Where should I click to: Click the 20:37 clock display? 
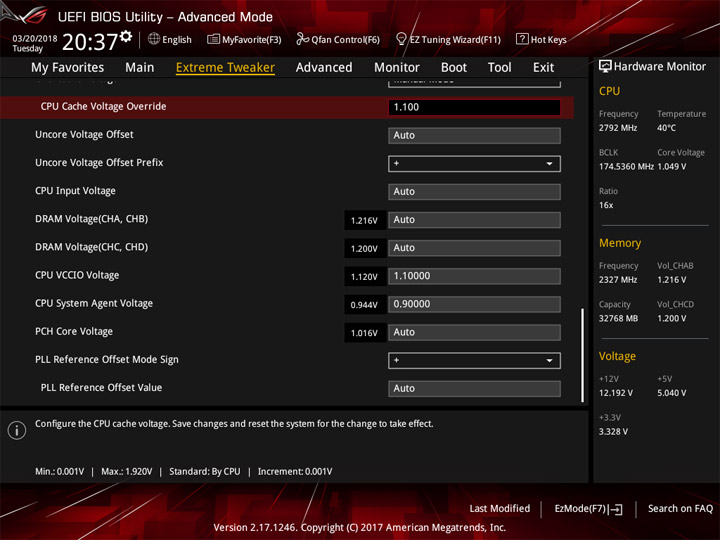tap(90, 42)
